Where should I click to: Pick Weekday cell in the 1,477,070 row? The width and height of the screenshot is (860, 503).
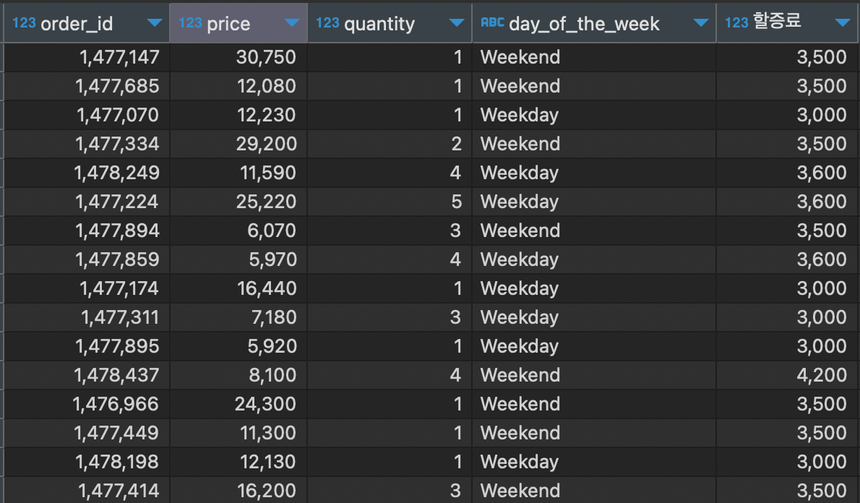pyautogui.click(x=594, y=115)
